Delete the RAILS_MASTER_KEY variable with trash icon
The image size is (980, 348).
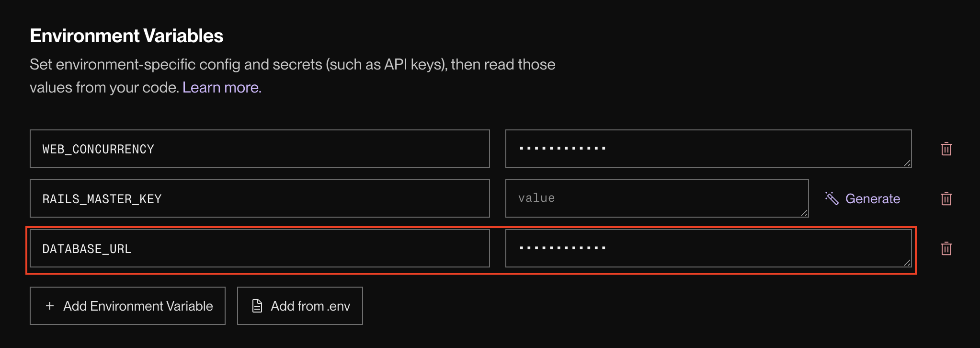(946, 199)
